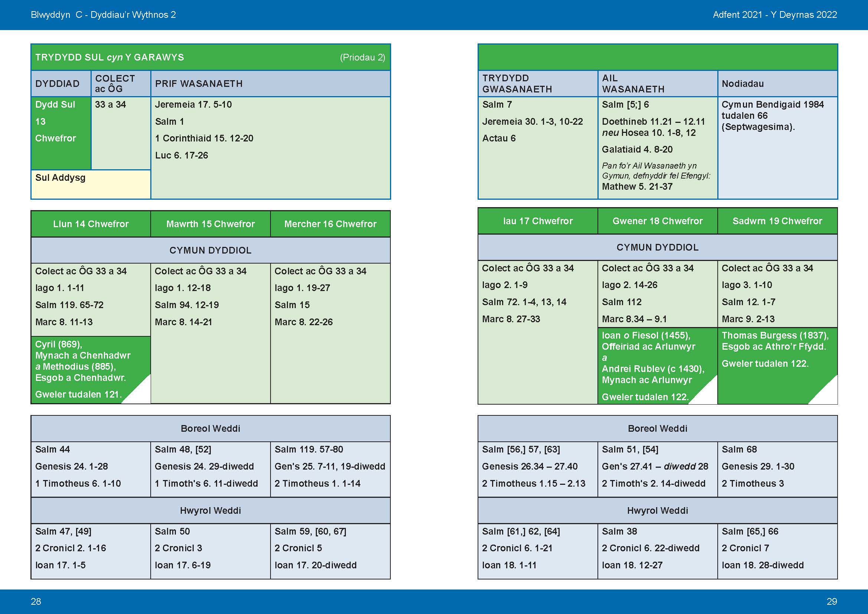Click Ioan o Fiesol (1455) entry
The width and height of the screenshot is (868, 614).
pos(646,335)
